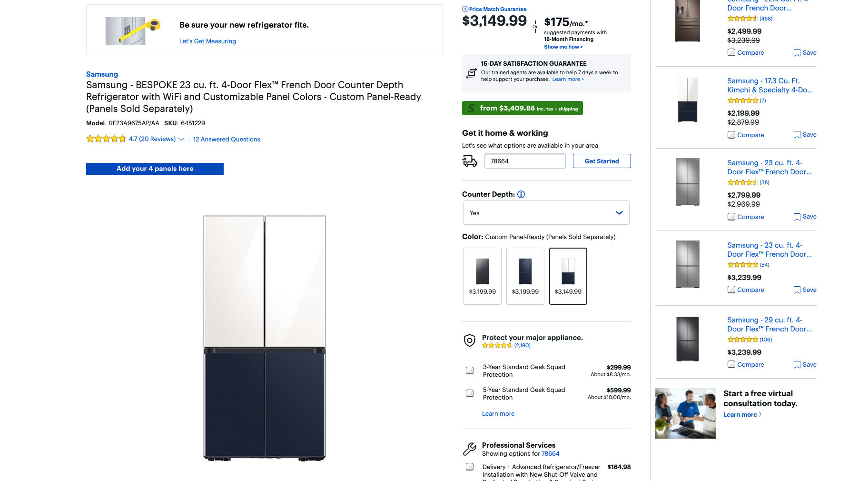Open the 12 Answered Questions link
Image resolution: width=868 pixels, height=481 pixels.
coord(227,139)
